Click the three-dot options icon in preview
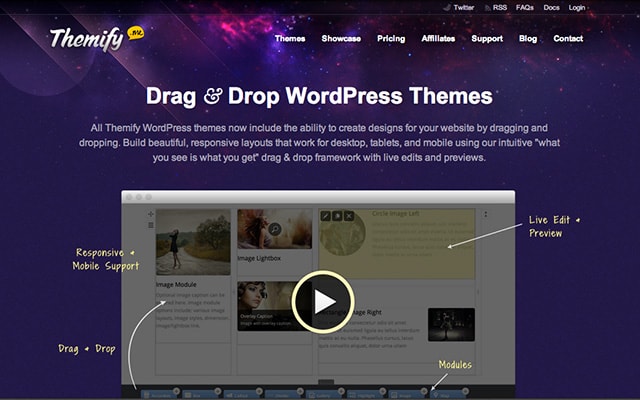This screenshot has width=640, height=400. click(x=485, y=214)
